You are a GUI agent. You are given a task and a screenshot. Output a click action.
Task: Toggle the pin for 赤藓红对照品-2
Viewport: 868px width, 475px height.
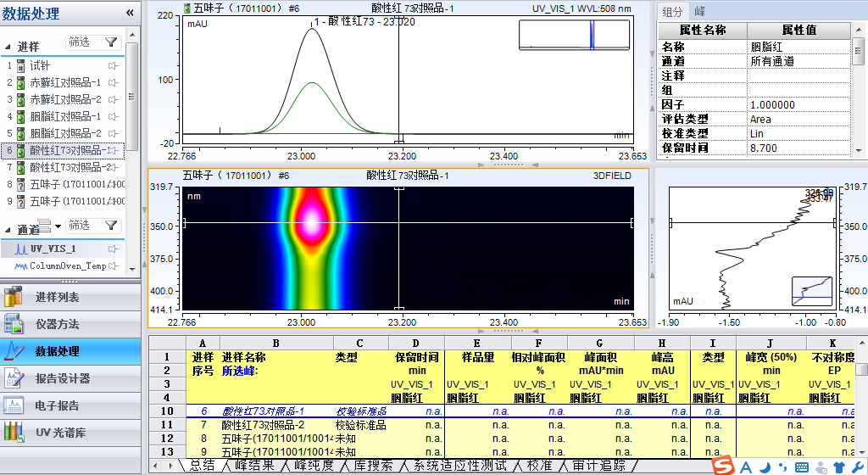(114, 100)
